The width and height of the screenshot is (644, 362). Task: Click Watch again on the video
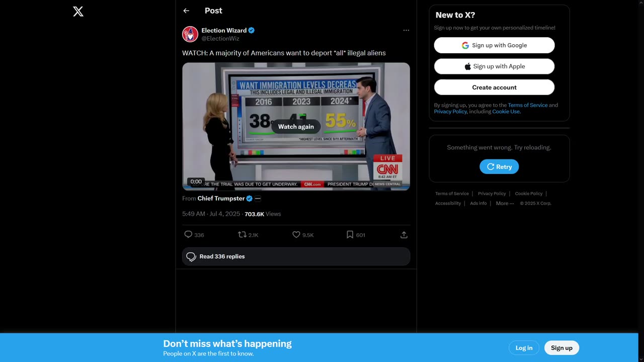pos(296,127)
